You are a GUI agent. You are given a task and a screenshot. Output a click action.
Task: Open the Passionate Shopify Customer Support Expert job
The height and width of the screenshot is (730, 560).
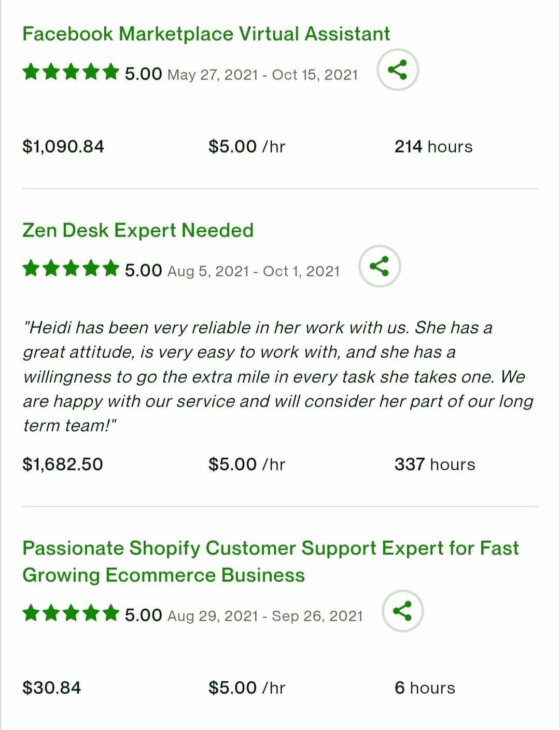(271, 561)
